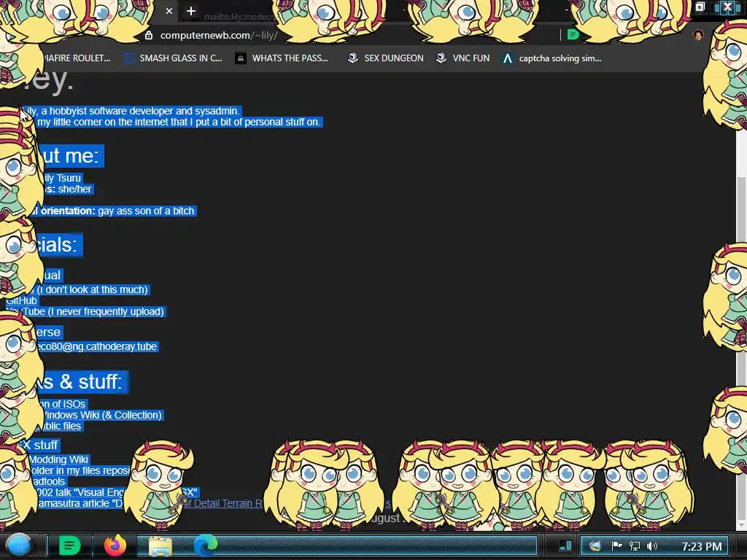Click the site lock icon in address bar

[x=149, y=35]
